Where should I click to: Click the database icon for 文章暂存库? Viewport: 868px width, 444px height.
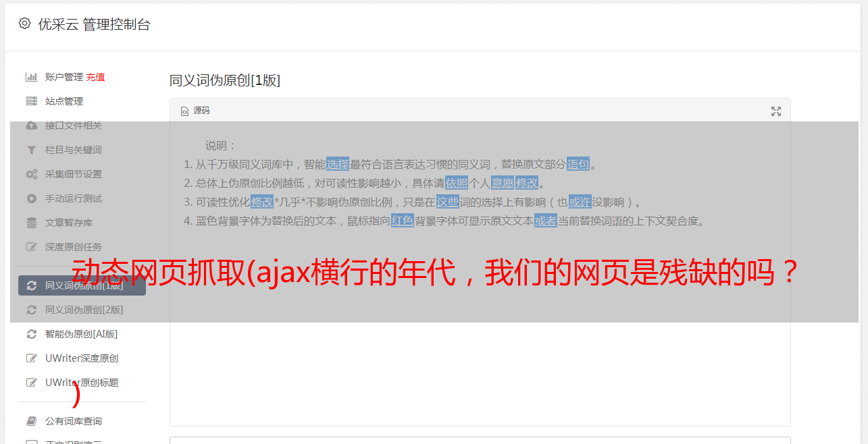[x=31, y=223]
